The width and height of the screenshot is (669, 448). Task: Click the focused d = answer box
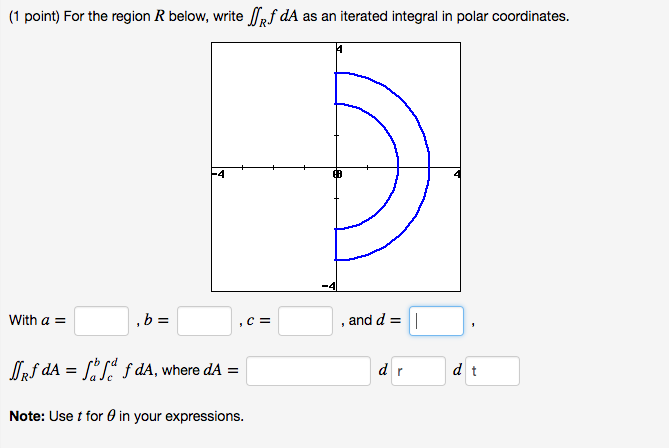[436, 321]
